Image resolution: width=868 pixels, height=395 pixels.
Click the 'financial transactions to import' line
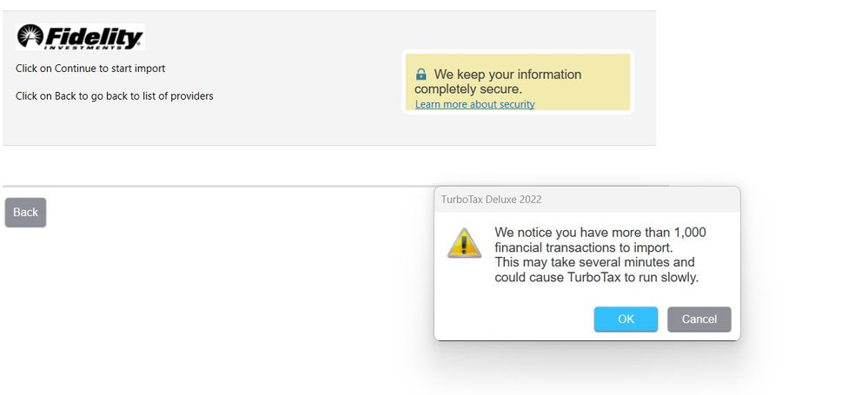584,247
